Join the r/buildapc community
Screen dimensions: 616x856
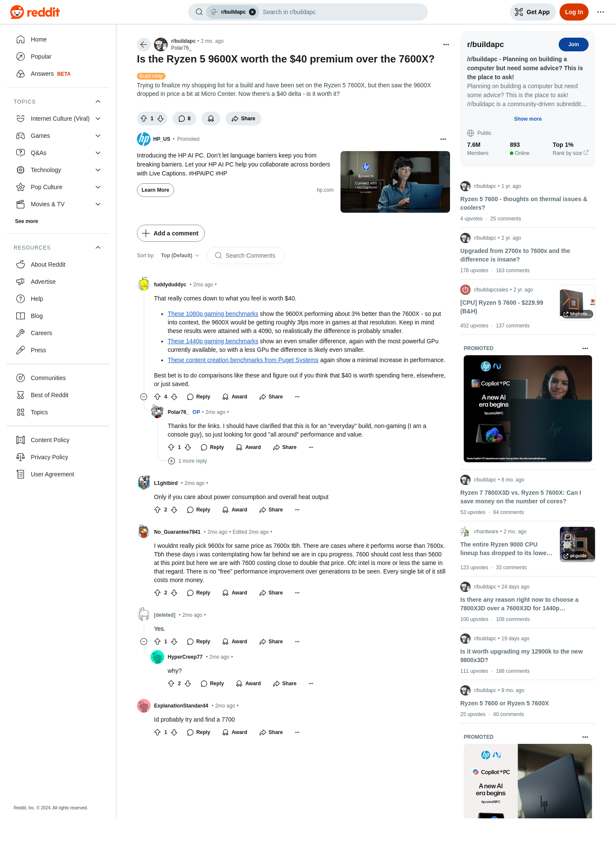tap(573, 45)
